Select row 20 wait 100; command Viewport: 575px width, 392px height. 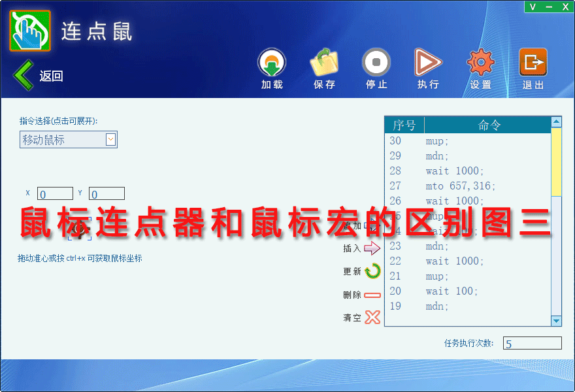pos(468,291)
